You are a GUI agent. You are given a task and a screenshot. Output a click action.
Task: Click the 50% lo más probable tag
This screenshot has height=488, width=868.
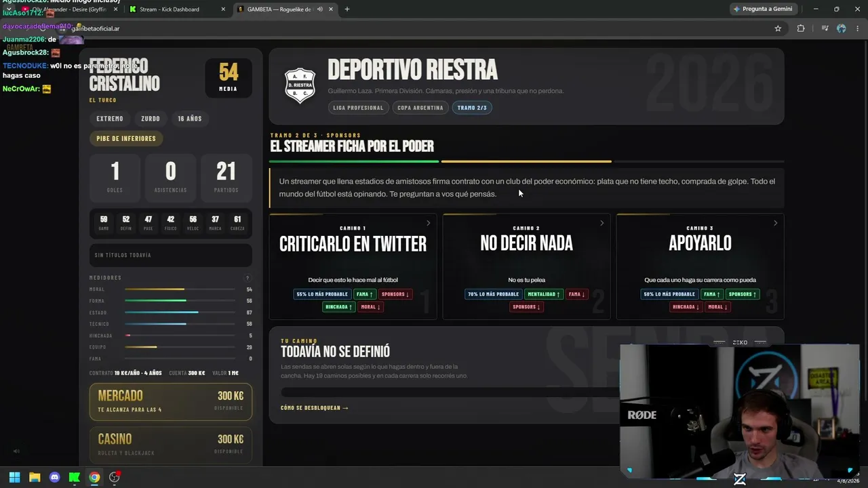[x=669, y=294]
